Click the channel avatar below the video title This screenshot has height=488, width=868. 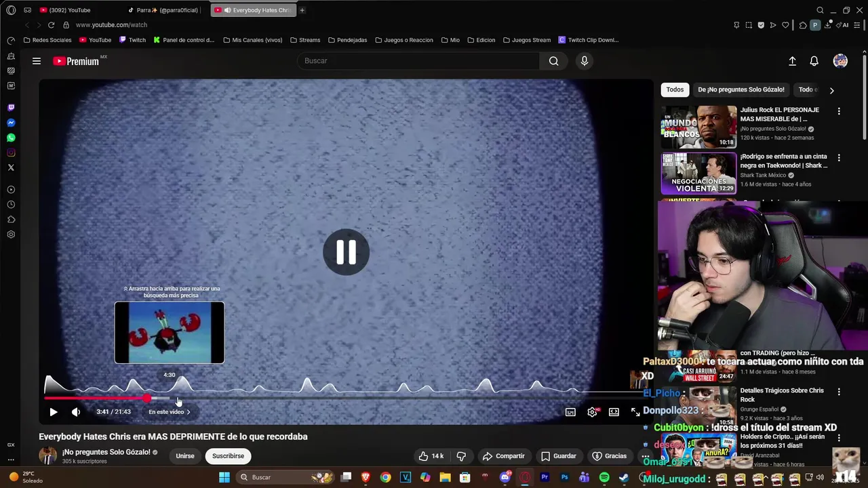click(47, 456)
